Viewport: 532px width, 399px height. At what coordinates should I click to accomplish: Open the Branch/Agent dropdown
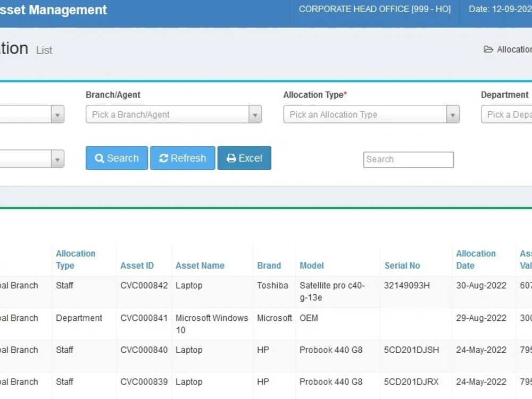(x=174, y=114)
